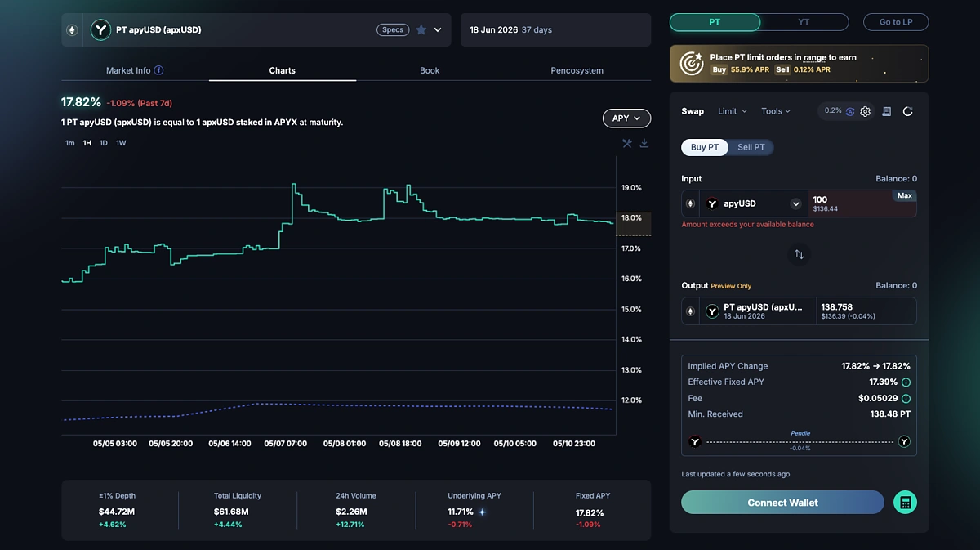This screenshot has width=980, height=550.
Task: Download chart data with the download icon
Action: pos(644,143)
